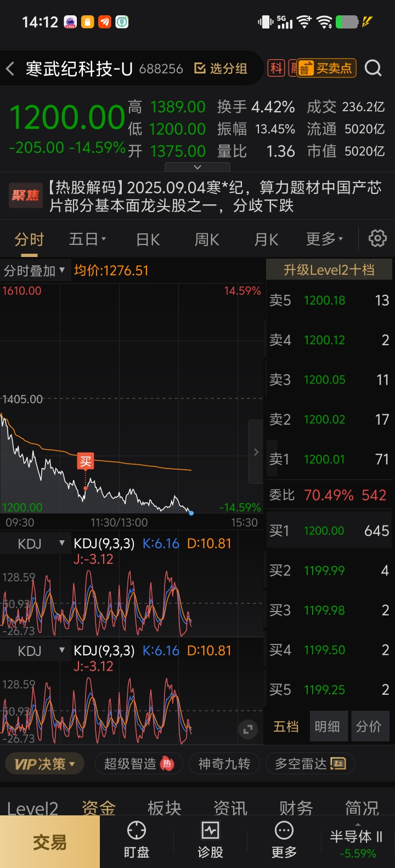Screen dimensions: 395x868
Task: Expand the quote details chevron under the price
Action: 198,167
